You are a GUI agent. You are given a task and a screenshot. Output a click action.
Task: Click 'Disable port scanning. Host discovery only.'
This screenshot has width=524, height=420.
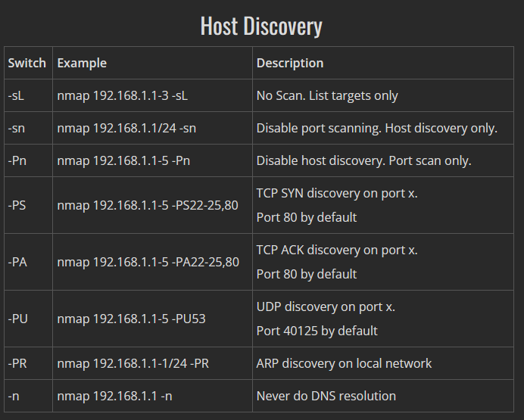point(377,128)
